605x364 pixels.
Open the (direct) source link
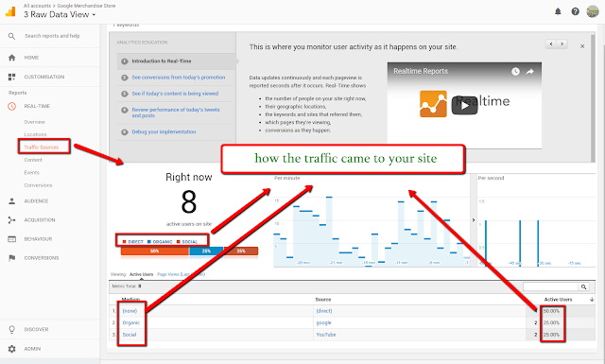tap(324, 311)
